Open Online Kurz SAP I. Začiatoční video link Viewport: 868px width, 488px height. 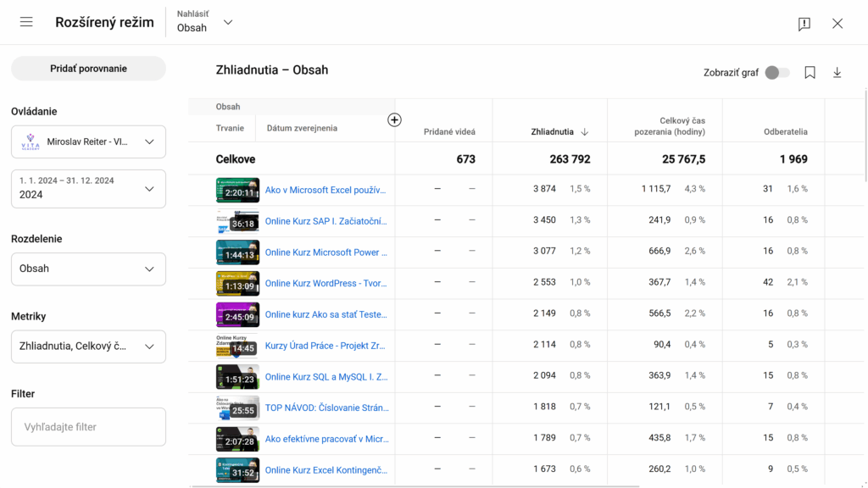[325, 221]
